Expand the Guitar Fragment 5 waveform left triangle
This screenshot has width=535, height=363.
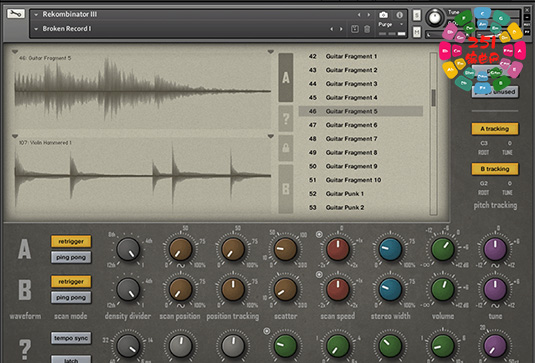(x=15, y=52)
